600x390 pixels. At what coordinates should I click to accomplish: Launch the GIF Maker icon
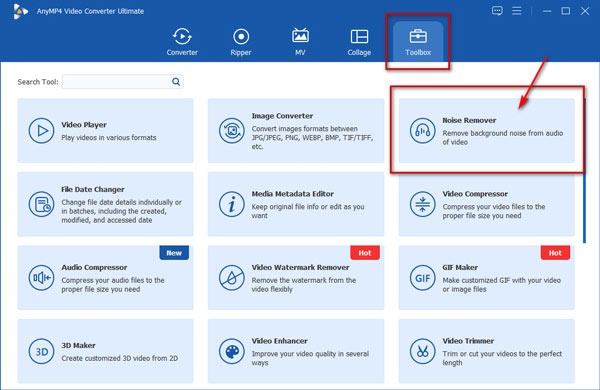(422, 278)
